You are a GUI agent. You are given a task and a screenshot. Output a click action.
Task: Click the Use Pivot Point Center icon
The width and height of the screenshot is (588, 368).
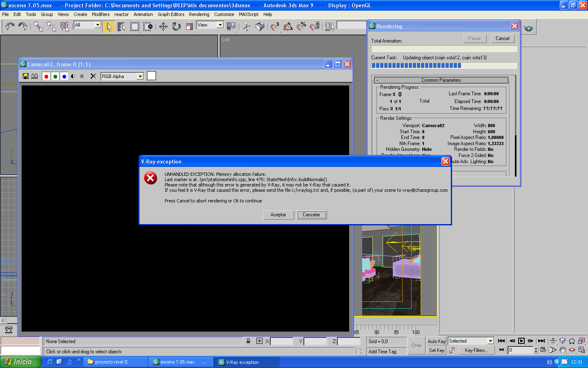231,27
